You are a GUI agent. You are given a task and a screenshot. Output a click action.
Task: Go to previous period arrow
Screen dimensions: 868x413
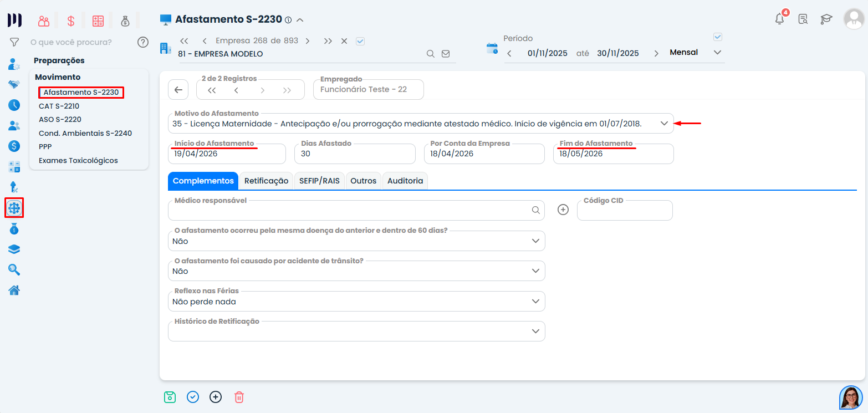pos(509,53)
